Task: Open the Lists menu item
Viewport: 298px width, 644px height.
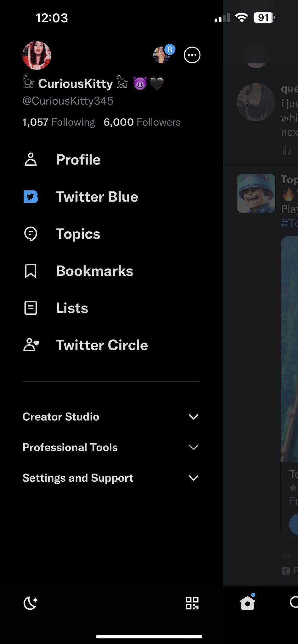Action: 111,308
